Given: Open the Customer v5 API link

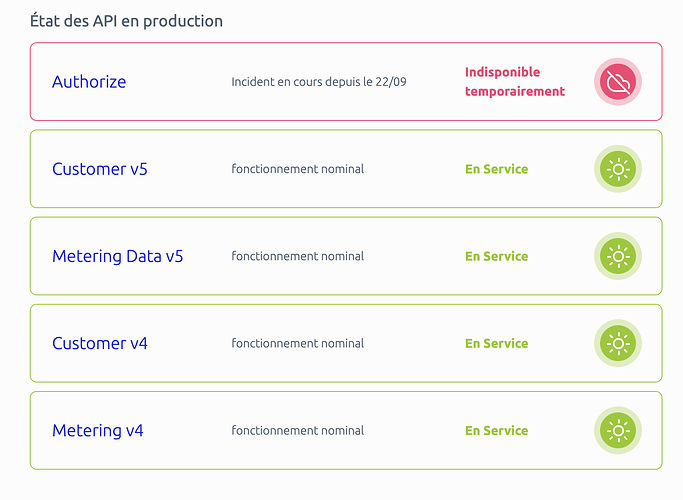Looking at the screenshot, I should pos(100,169).
